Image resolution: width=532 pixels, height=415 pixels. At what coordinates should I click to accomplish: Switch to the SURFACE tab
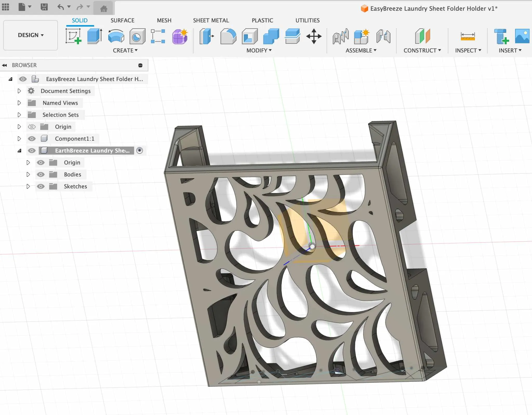click(122, 20)
